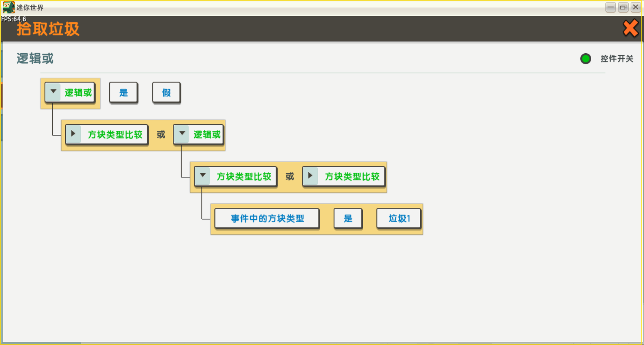The width and height of the screenshot is (644, 345).
Task: Click the 迷你世界 app icon in title bar
Action: pos(8,7)
